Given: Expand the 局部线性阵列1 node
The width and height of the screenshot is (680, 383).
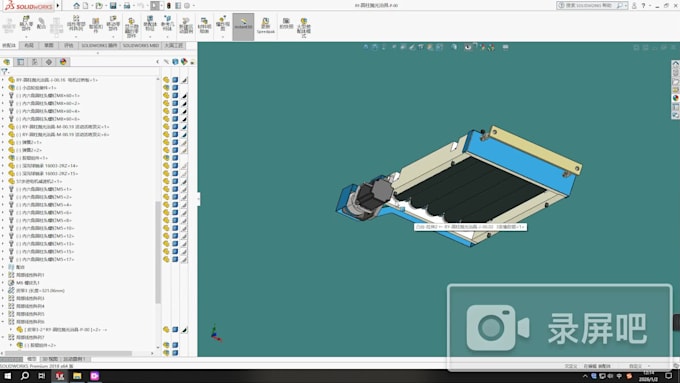Looking at the screenshot, I should click(x=3, y=275).
